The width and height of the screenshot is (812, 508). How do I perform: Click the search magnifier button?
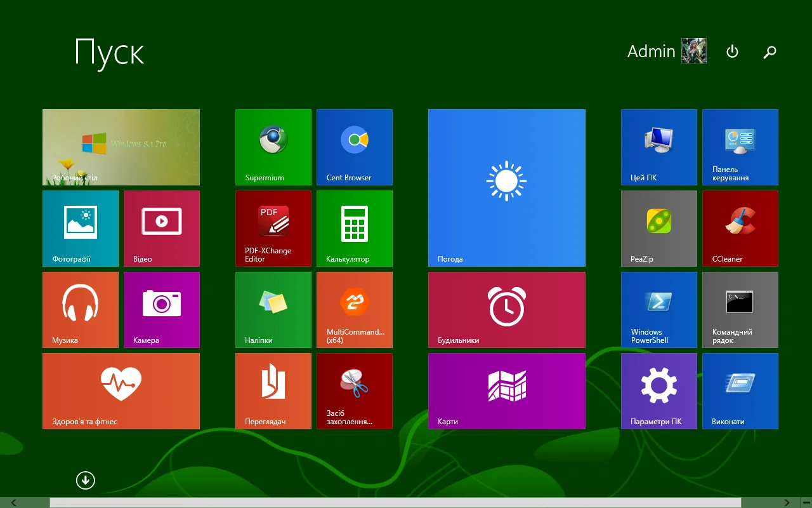[769, 51]
